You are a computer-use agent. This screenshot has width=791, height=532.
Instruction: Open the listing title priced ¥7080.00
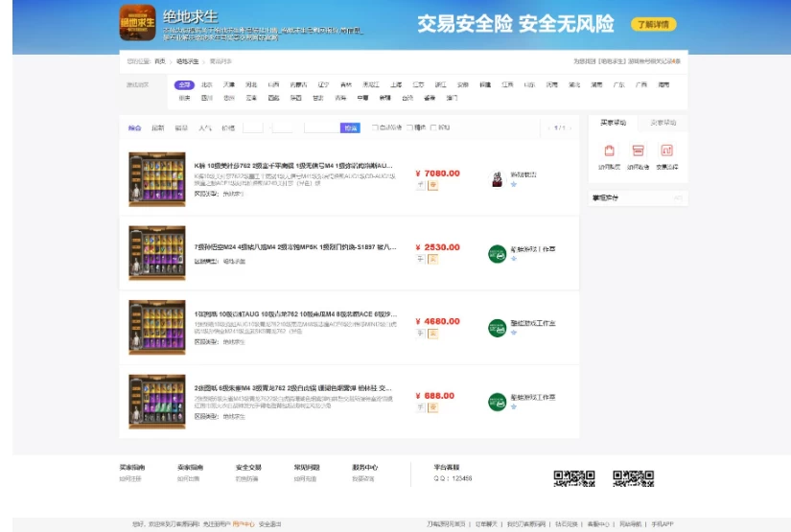point(293,166)
